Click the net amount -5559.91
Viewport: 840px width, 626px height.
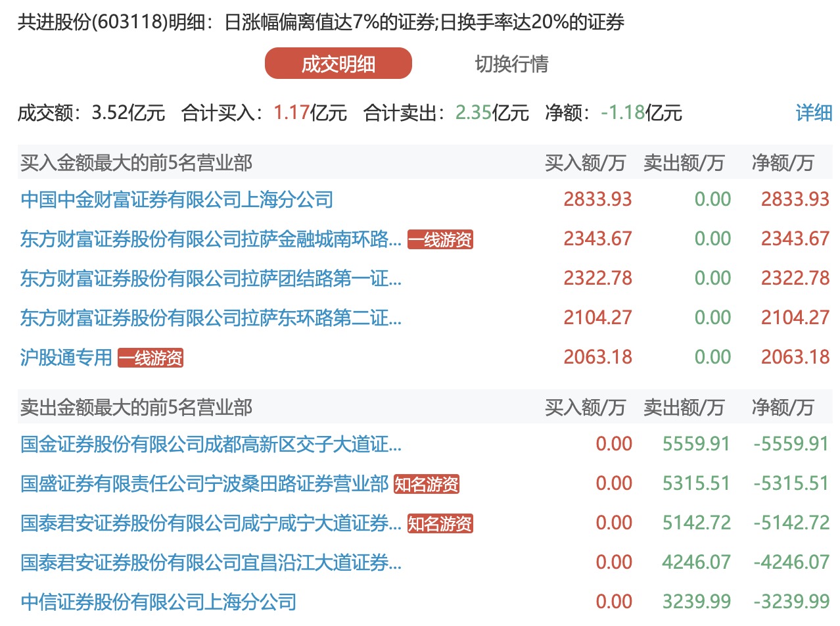tap(791, 444)
